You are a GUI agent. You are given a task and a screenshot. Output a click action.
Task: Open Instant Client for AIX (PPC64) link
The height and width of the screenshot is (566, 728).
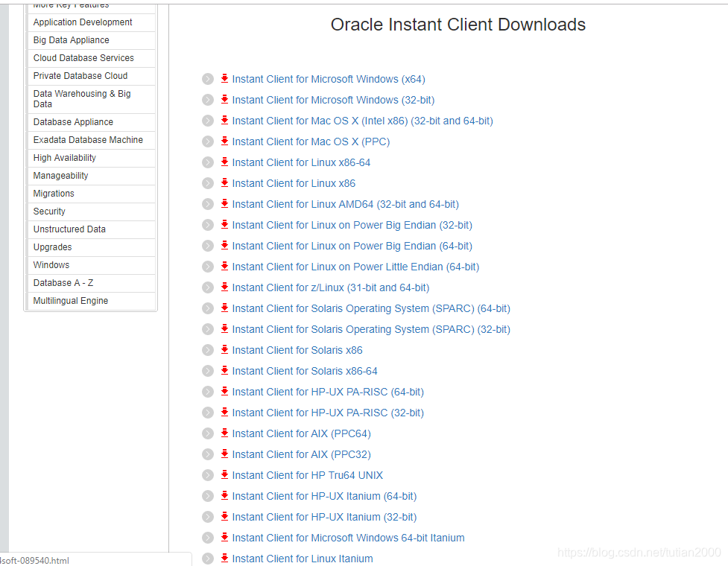(x=301, y=434)
